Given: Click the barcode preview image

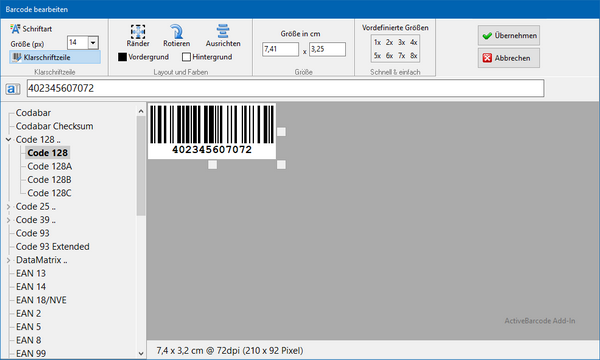Looking at the screenshot, I should (212, 131).
